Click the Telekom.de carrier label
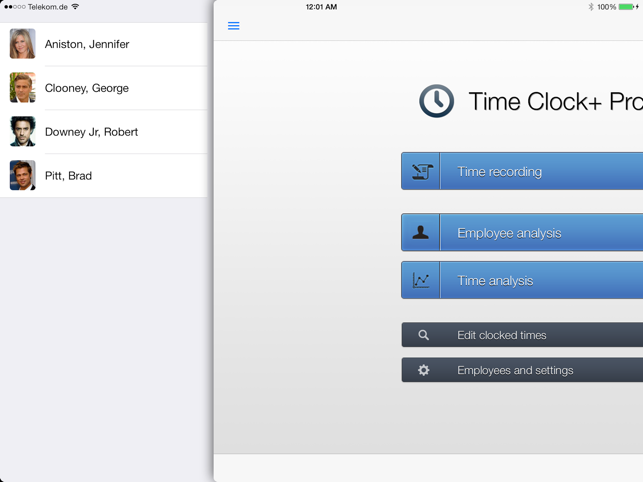This screenshot has width=643, height=482. (x=48, y=7)
